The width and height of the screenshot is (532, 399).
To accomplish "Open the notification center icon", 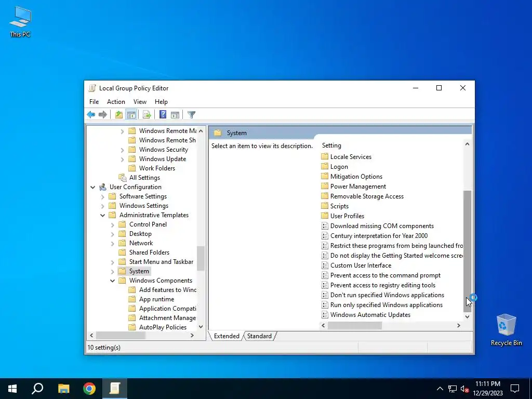I will tap(515, 389).
